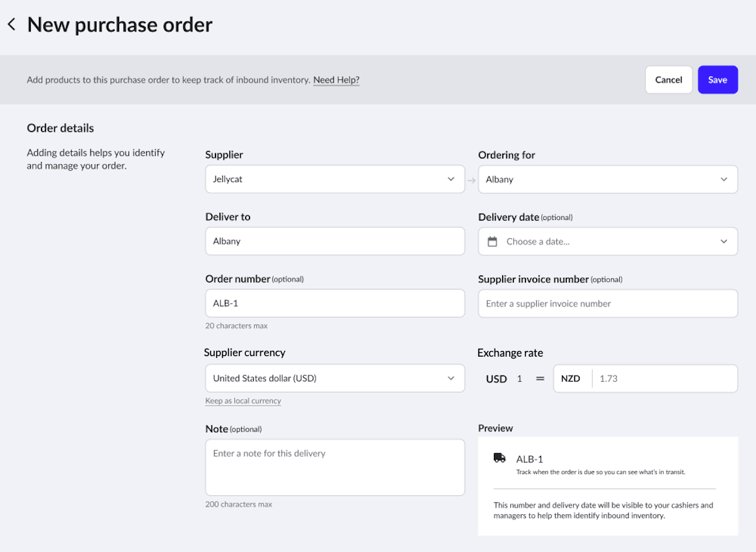
Task: Cancel the new purchase order
Action: (668, 80)
